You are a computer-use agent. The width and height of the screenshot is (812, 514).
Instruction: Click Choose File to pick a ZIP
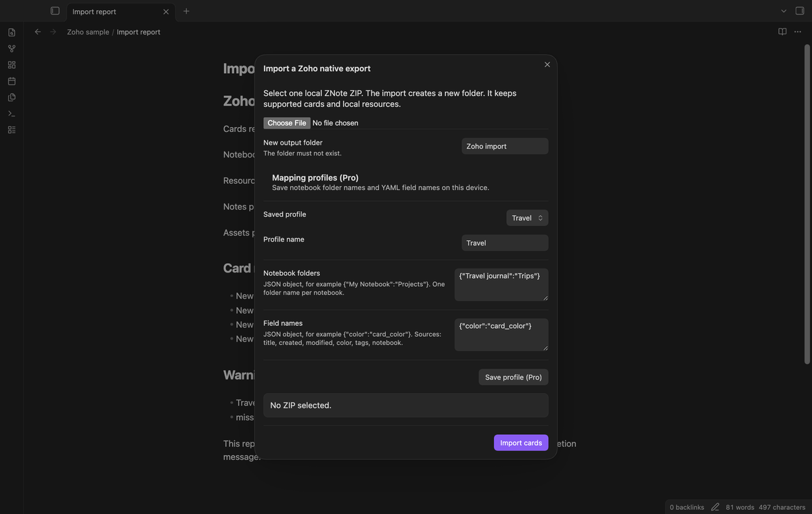[x=287, y=123]
